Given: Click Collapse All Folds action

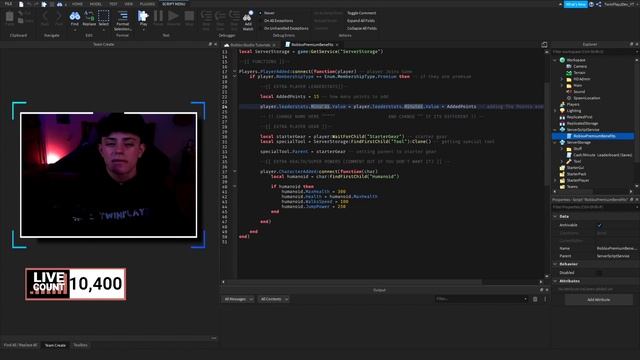Looking at the screenshot, I should (x=362, y=28).
